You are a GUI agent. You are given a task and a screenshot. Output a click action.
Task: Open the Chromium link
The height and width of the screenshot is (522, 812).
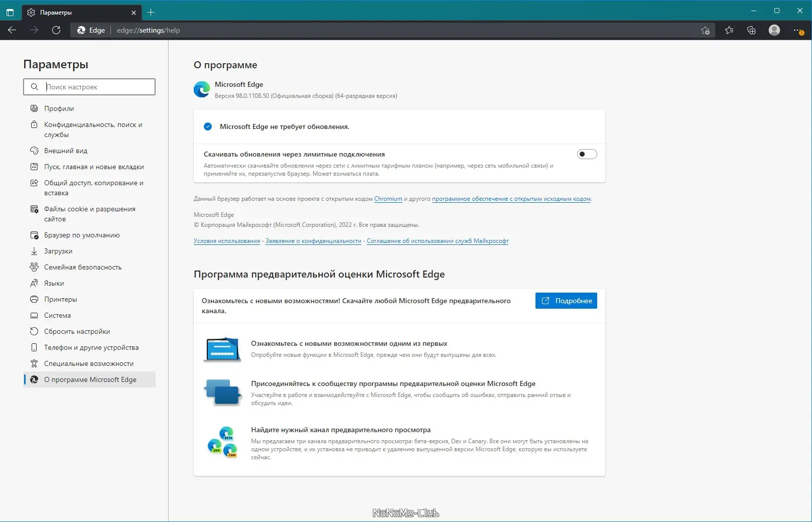tap(388, 199)
